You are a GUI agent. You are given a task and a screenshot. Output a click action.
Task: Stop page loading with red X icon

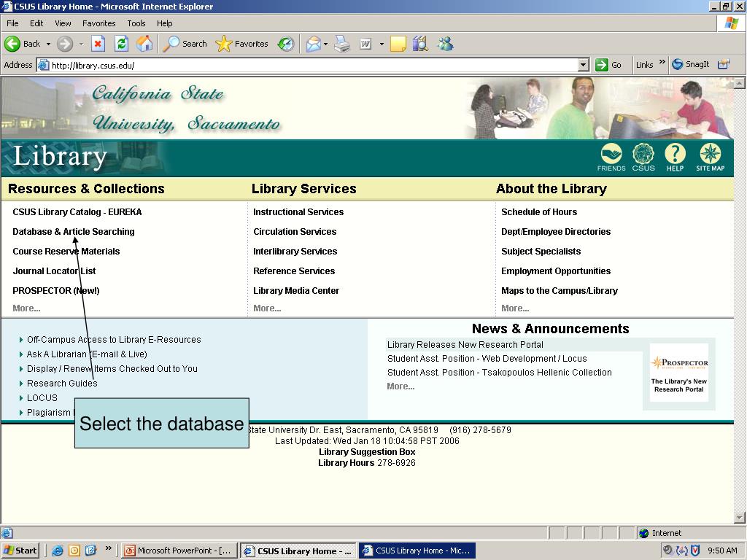pos(98,44)
